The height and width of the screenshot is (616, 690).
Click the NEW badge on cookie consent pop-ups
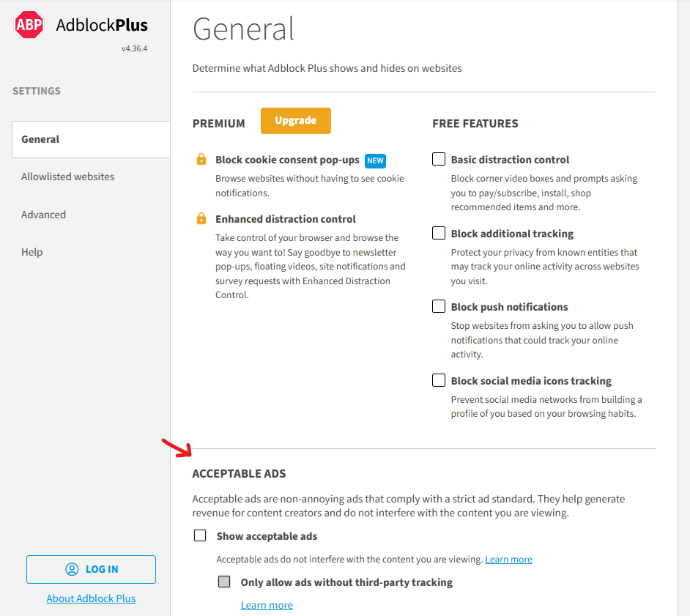[x=375, y=160]
